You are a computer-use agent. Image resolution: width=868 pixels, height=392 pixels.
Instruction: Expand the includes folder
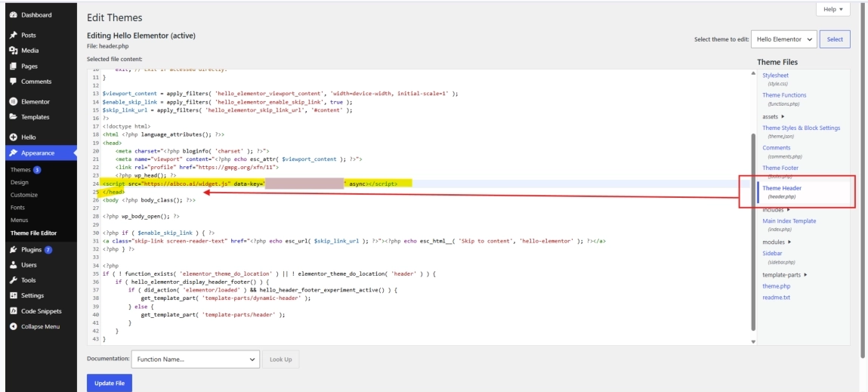pos(776,209)
